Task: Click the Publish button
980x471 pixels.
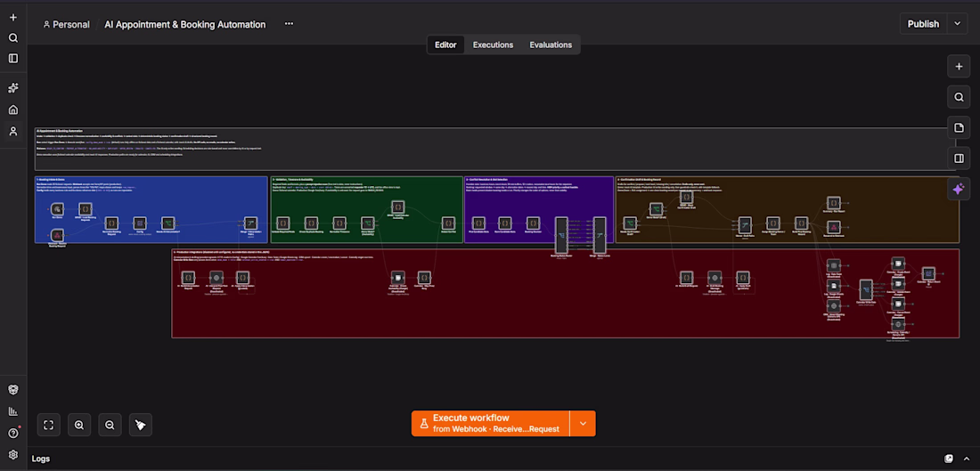Action: point(923,24)
